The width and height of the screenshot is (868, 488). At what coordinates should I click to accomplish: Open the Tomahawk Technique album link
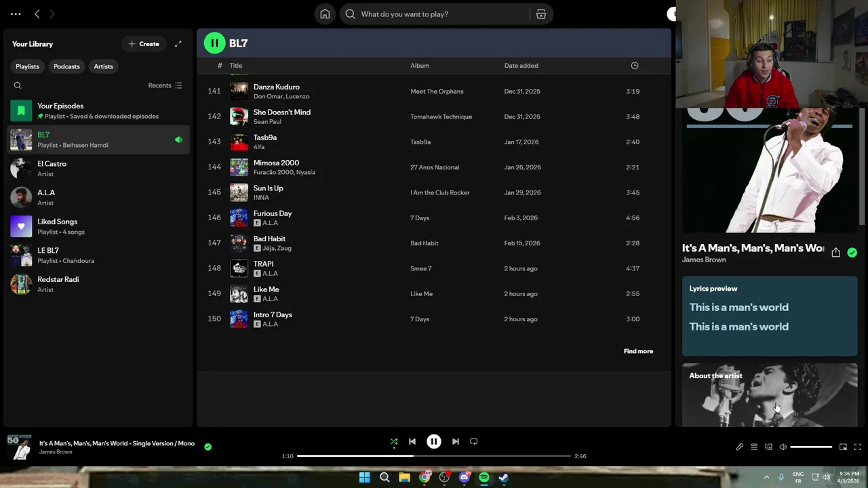[441, 117]
